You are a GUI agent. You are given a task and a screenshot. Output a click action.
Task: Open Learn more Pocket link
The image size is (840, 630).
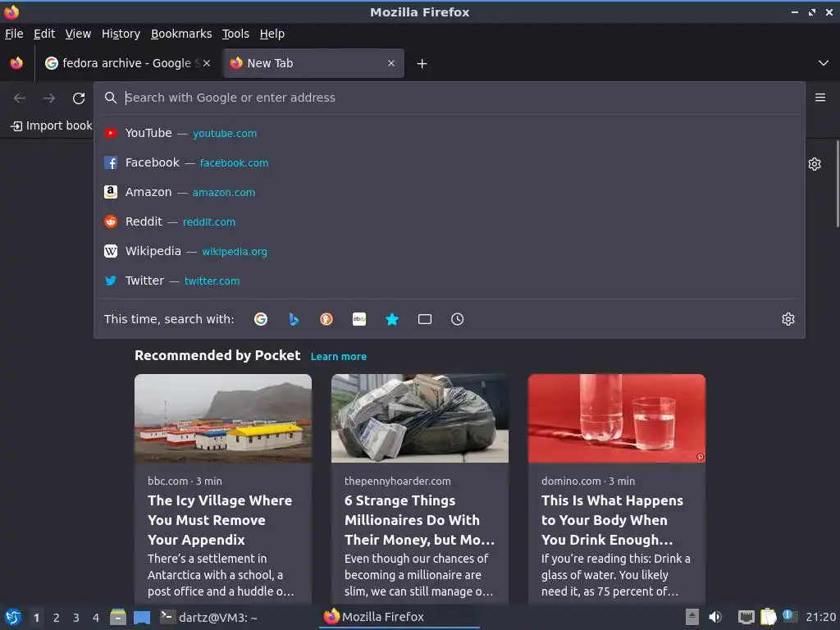(339, 357)
